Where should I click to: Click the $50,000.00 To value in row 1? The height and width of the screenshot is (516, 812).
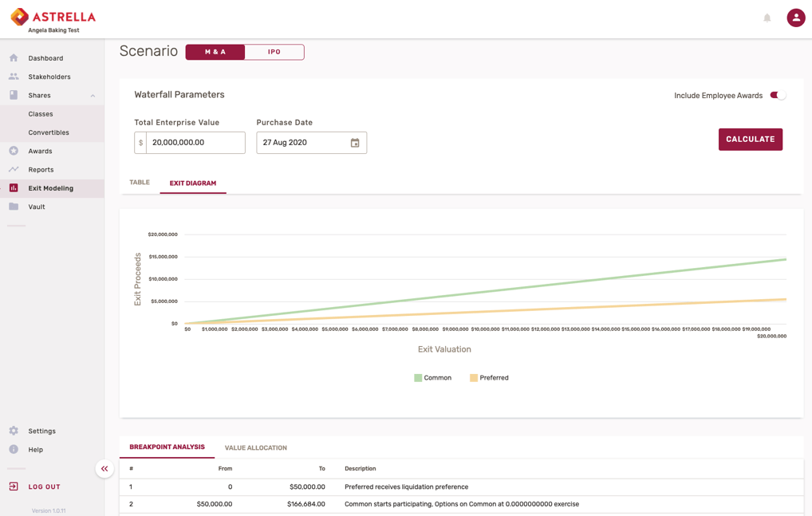307,487
